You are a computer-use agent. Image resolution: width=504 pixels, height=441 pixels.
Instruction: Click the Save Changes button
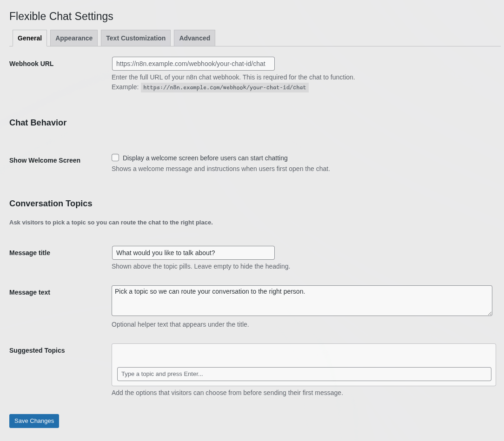pyautogui.click(x=34, y=421)
